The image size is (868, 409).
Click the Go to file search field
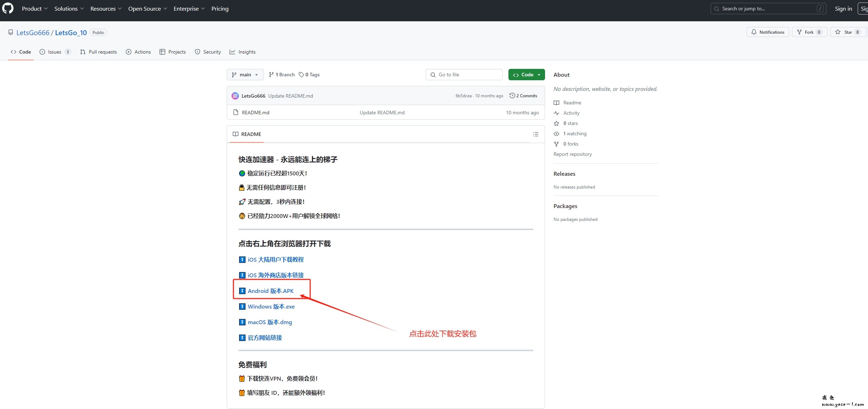click(464, 75)
